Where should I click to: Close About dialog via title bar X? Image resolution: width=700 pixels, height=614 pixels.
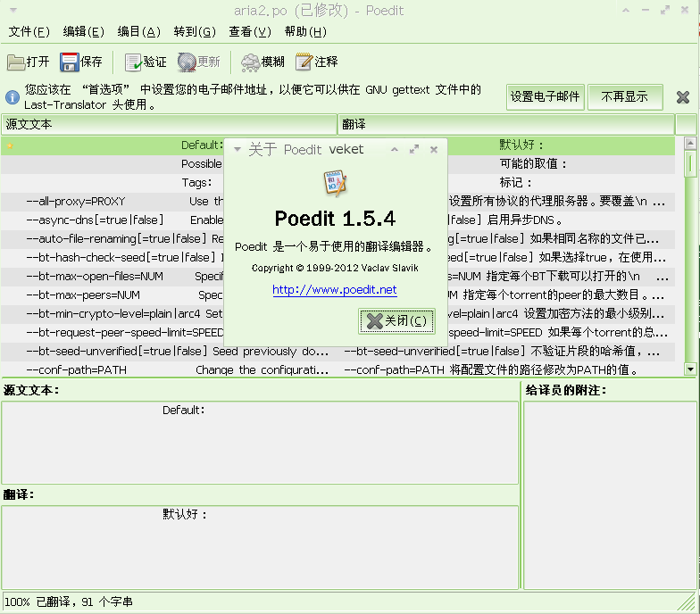(434, 150)
